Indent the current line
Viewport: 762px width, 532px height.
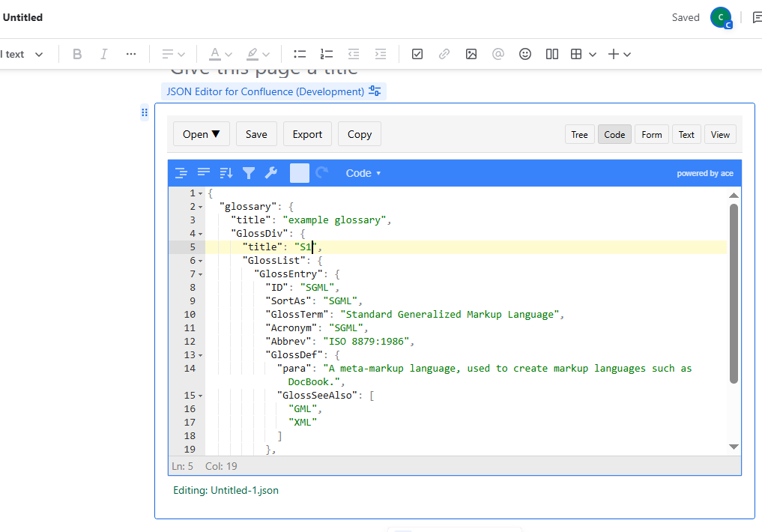click(381, 54)
